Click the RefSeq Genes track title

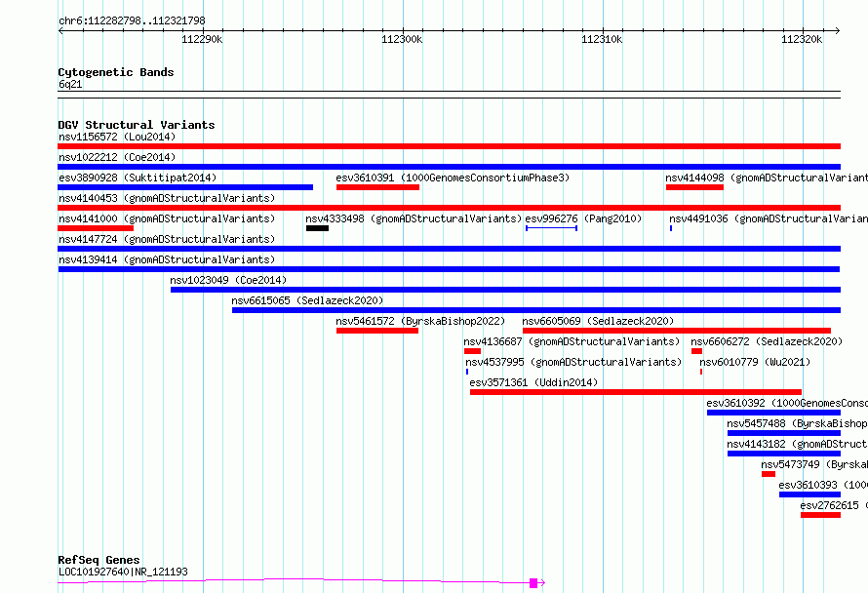pos(99,560)
